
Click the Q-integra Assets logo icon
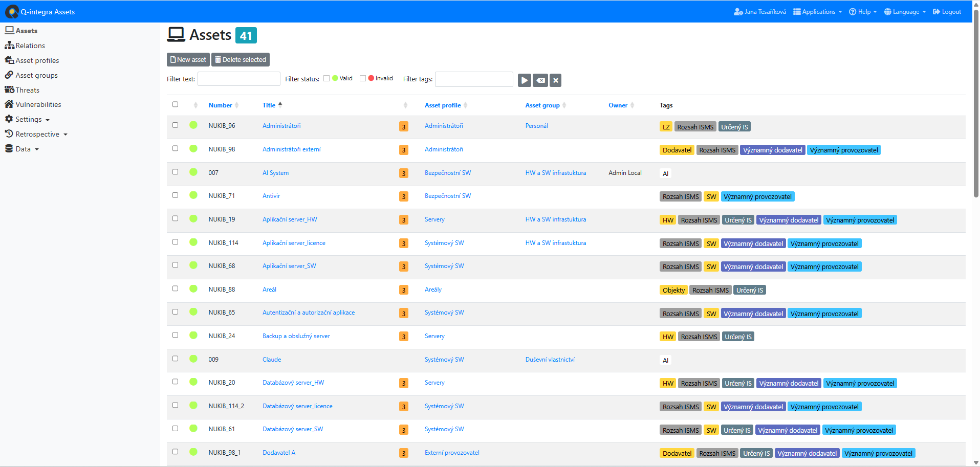(x=12, y=12)
